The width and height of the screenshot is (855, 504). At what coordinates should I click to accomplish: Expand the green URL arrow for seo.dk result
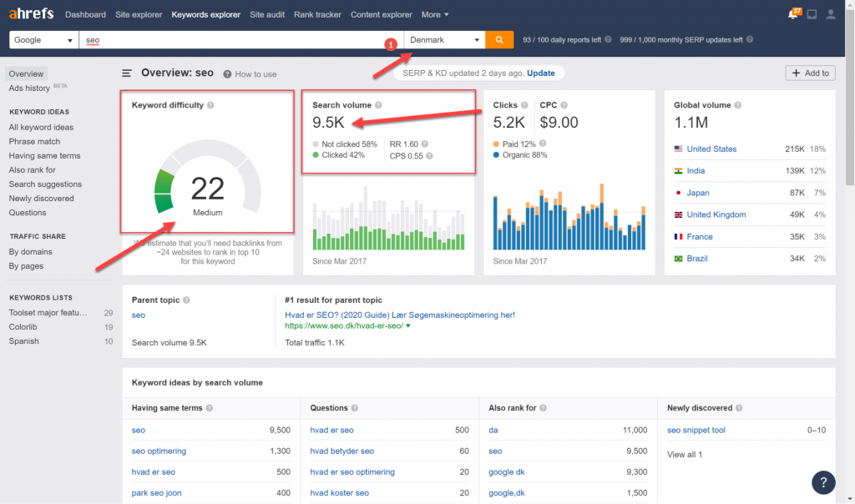click(x=407, y=325)
